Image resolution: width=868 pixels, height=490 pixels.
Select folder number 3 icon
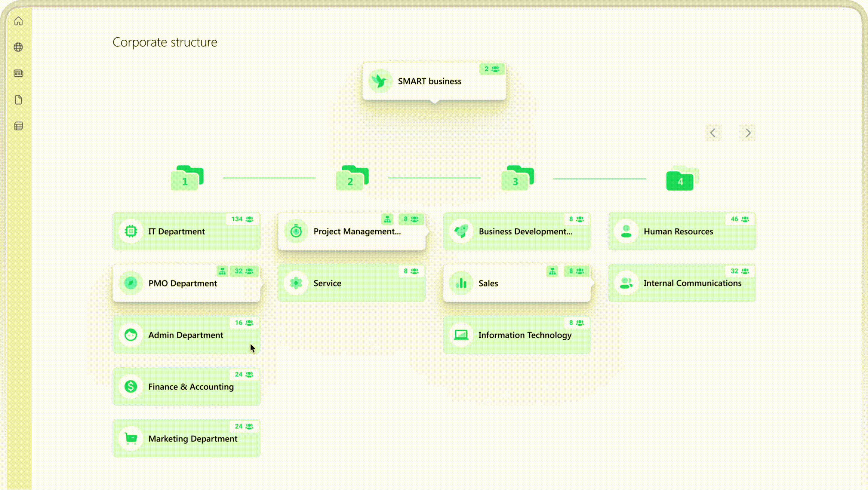(517, 178)
